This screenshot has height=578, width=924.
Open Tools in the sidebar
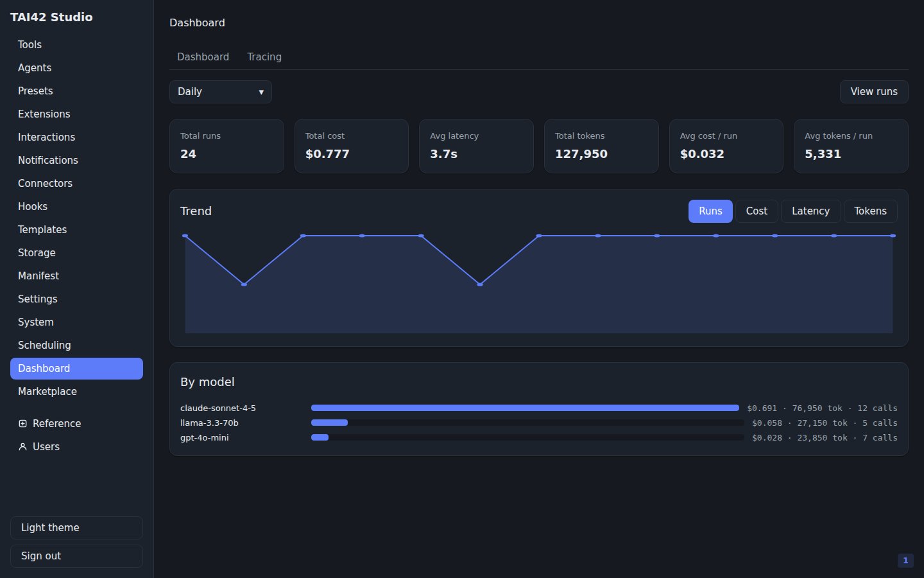pos(76,44)
